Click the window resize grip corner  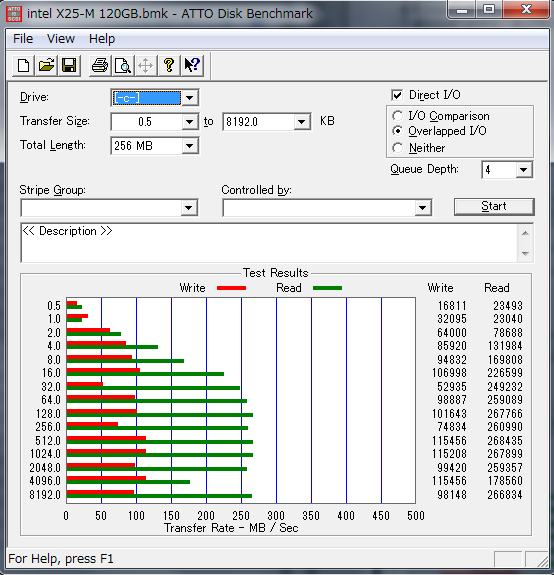[543, 561]
